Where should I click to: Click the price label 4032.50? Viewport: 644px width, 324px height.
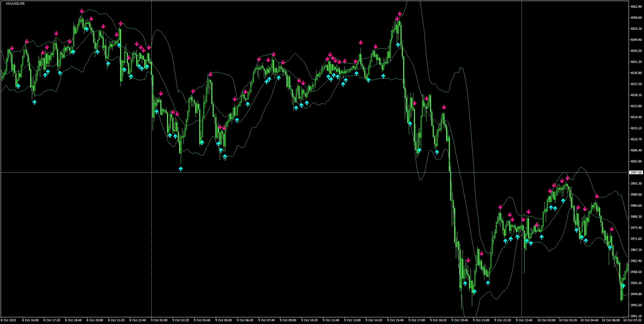(x=636, y=84)
